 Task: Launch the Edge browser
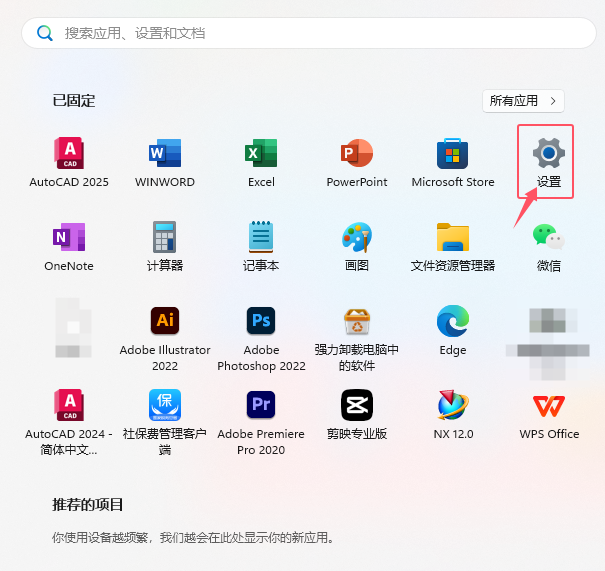(453, 330)
